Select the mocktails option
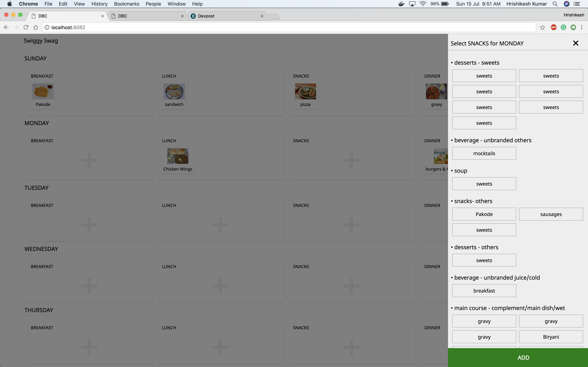588x367 pixels. 484,153
